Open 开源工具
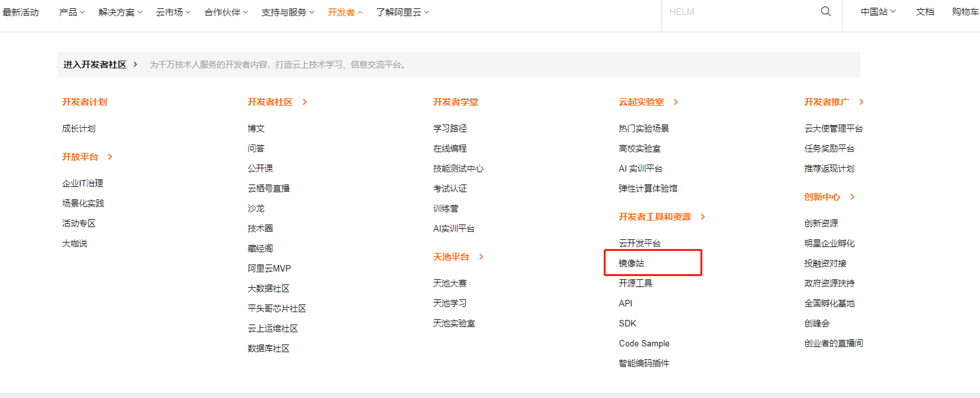The height and width of the screenshot is (398, 980). click(635, 283)
